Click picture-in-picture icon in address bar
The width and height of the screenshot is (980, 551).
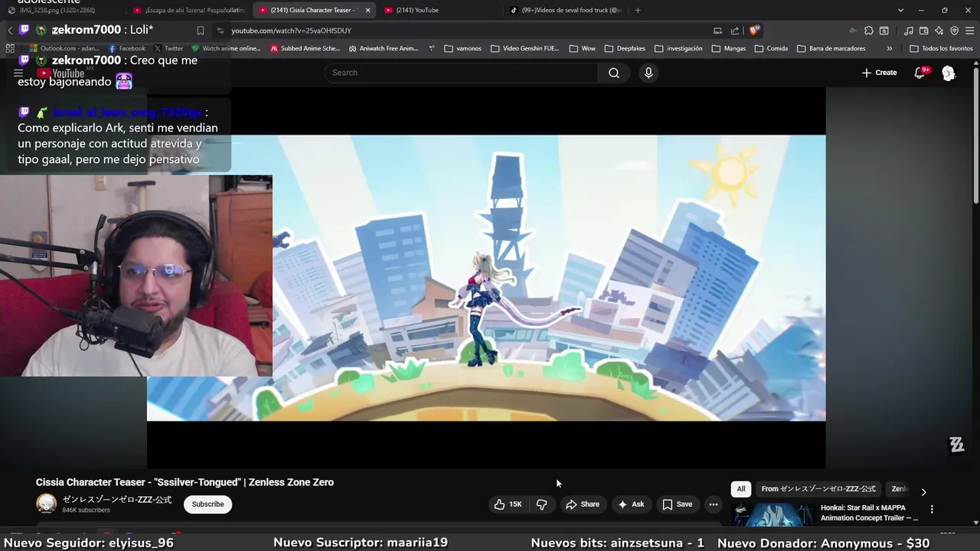tap(717, 31)
